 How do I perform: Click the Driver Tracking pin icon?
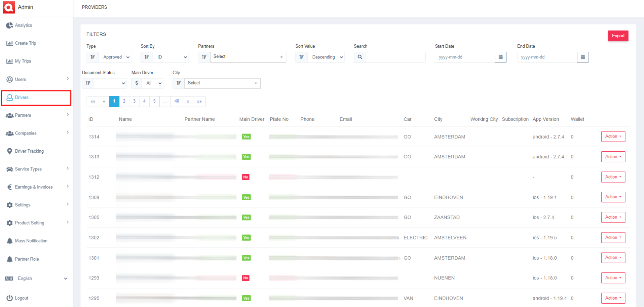(x=9, y=151)
